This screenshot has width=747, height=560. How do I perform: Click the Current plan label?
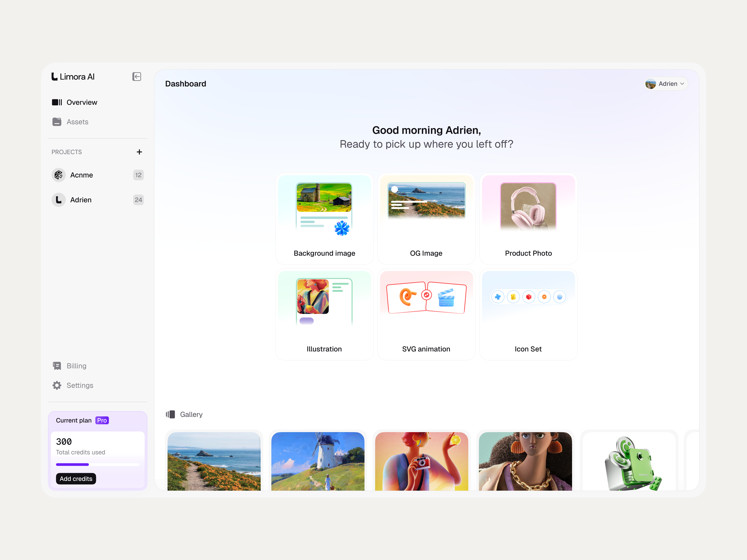[x=74, y=420]
